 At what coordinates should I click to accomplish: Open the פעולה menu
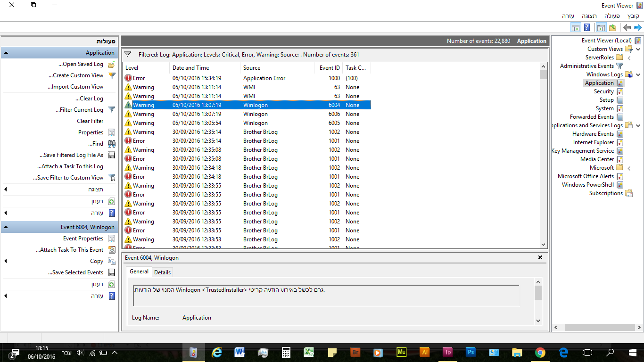click(x=612, y=16)
